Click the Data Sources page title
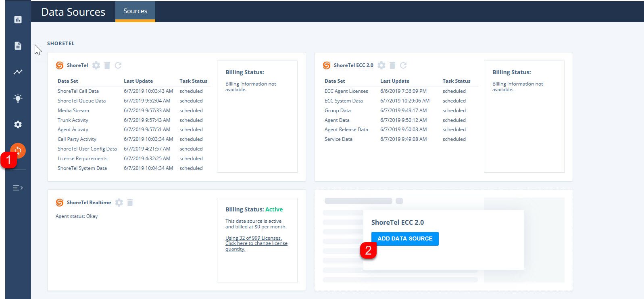 click(73, 12)
